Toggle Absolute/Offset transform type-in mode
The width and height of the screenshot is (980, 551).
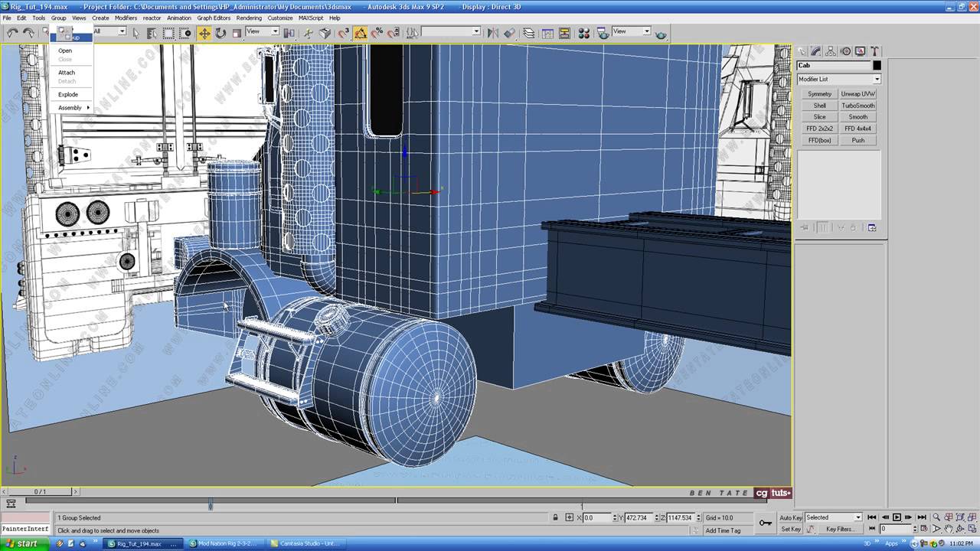[570, 518]
